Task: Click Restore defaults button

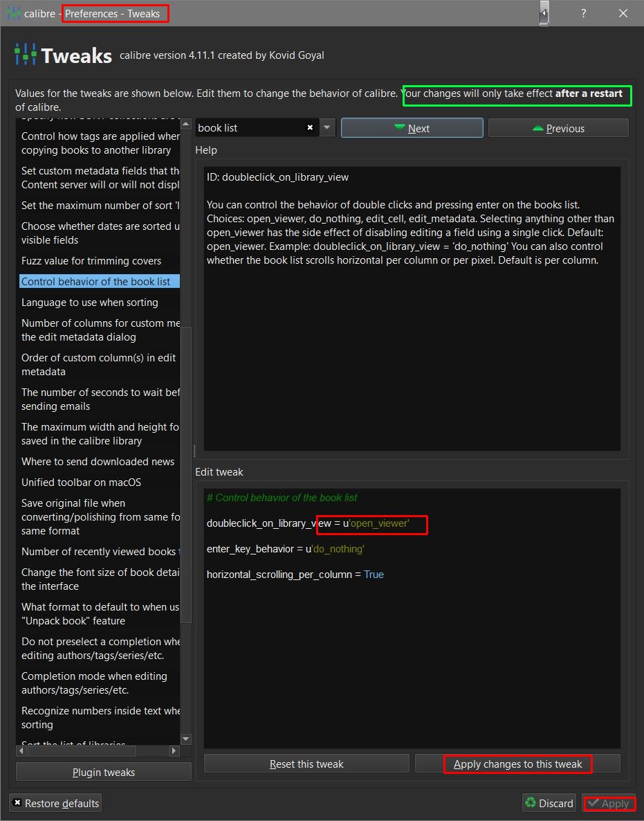Action: [x=55, y=803]
